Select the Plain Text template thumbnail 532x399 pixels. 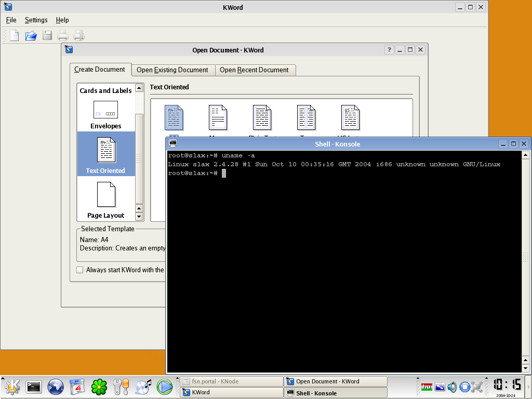(262, 117)
